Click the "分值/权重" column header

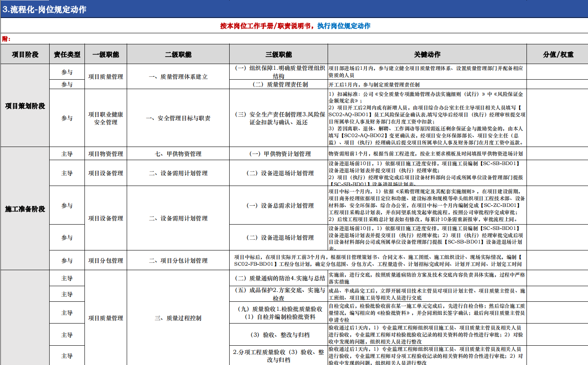(558, 55)
